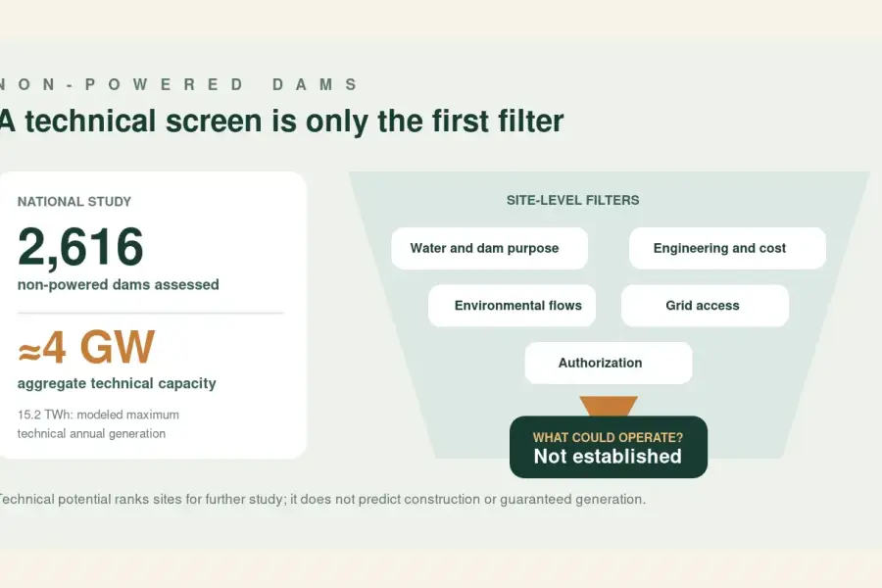Click the "SITE-LEVEL FILTERS" heading
Viewport: 882px width, 588px height.
tap(572, 200)
